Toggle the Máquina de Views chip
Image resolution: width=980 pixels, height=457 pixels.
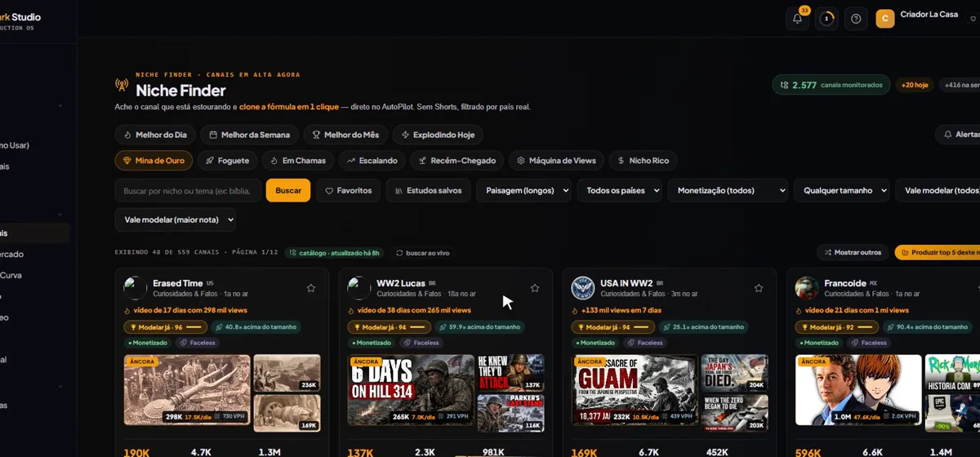[x=557, y=161]
